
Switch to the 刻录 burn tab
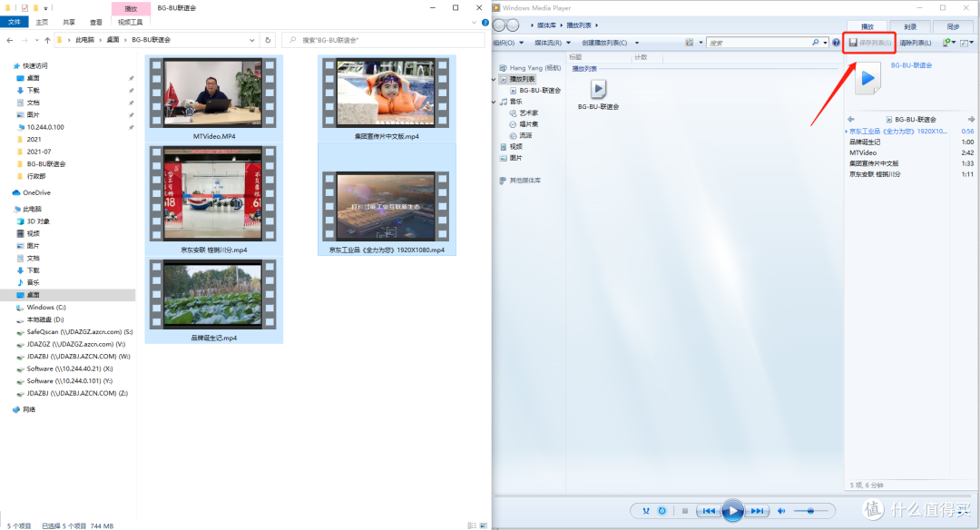(910, 27)
